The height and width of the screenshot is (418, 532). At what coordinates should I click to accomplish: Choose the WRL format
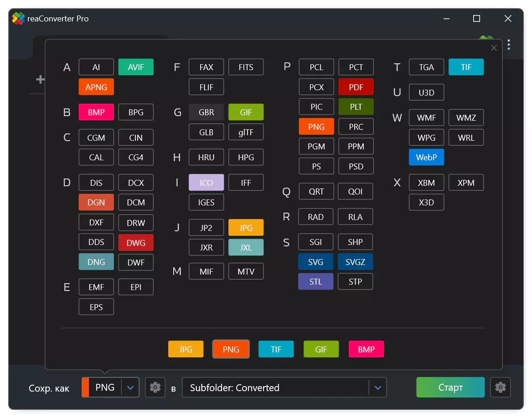coord(466,138)
